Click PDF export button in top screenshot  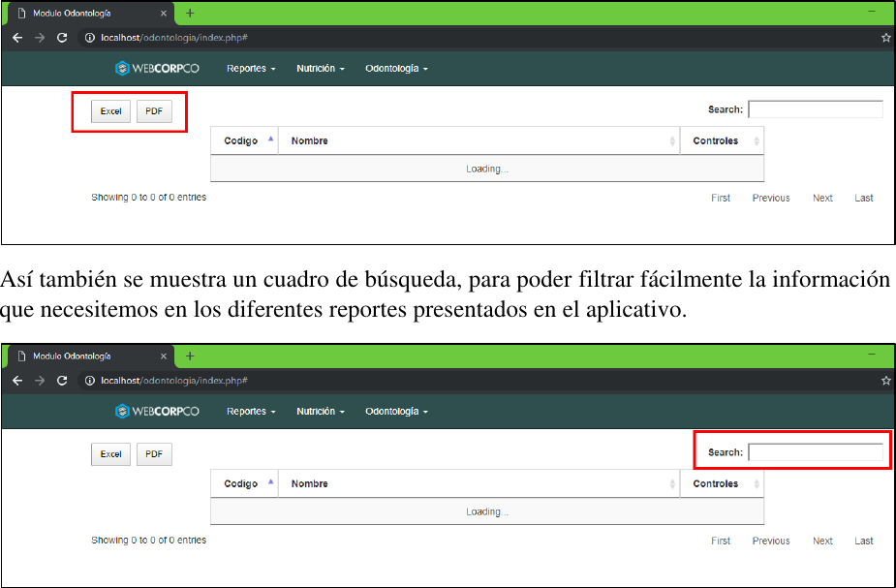coord(154,111)
